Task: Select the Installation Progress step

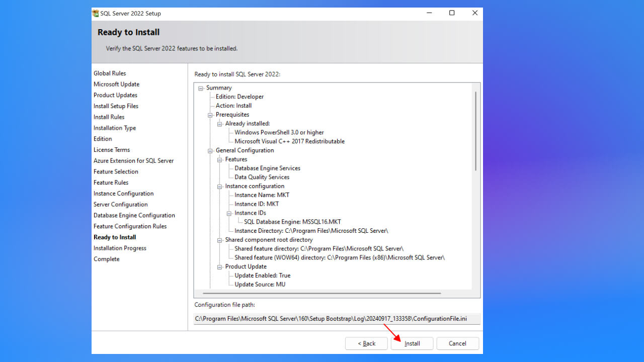Action: 120,248
